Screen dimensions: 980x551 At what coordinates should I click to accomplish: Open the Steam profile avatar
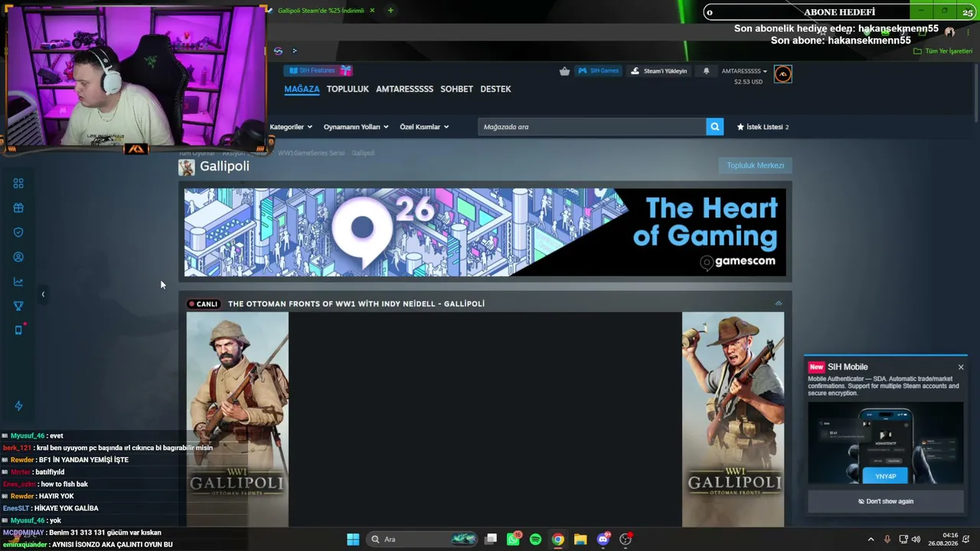pos(782,73)
